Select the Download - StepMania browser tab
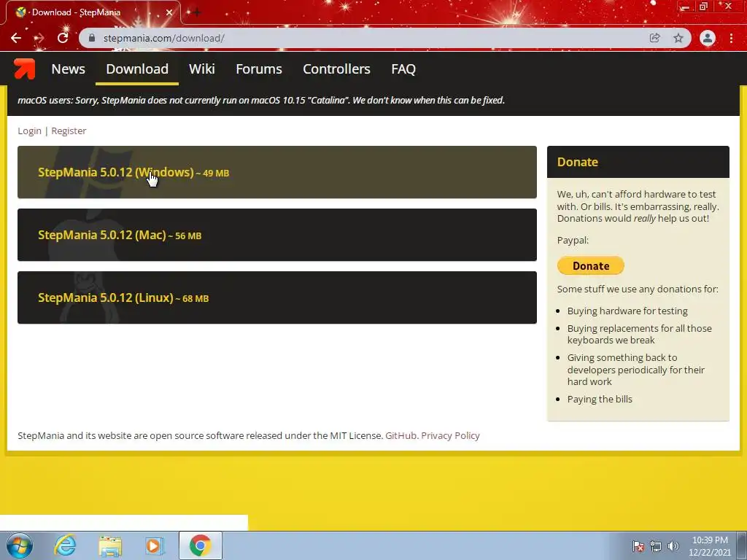The image size is (747, 560). [93, 12]
